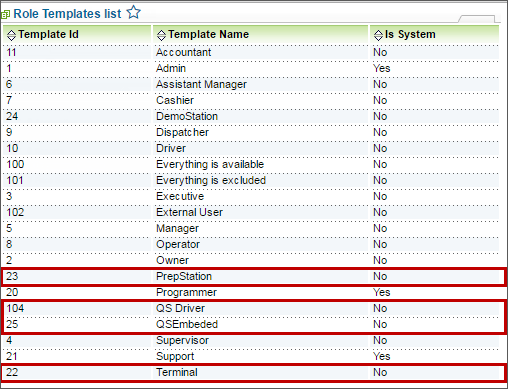
Task: Open the Assistant Manager template
Action: point(201,84)
